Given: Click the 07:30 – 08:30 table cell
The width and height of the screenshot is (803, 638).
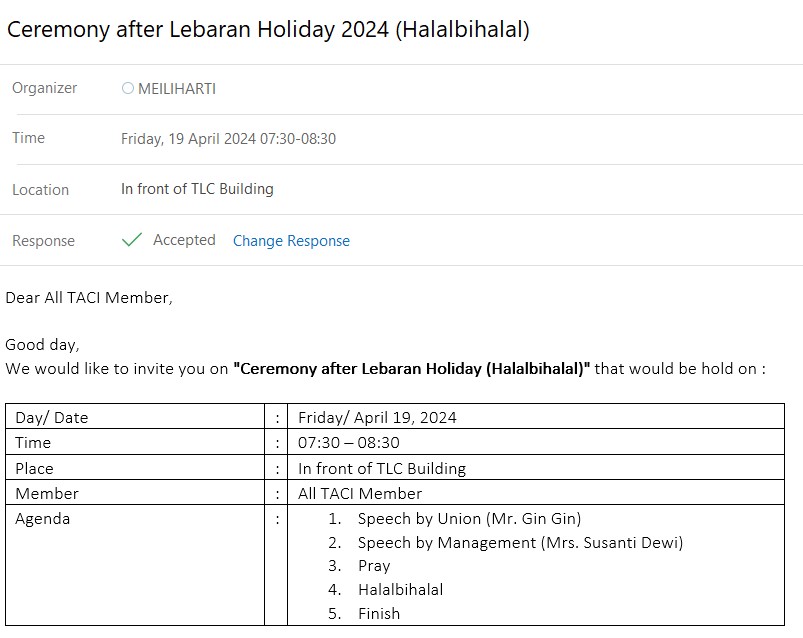Looking at the screenshot, I should coord(349,443).
